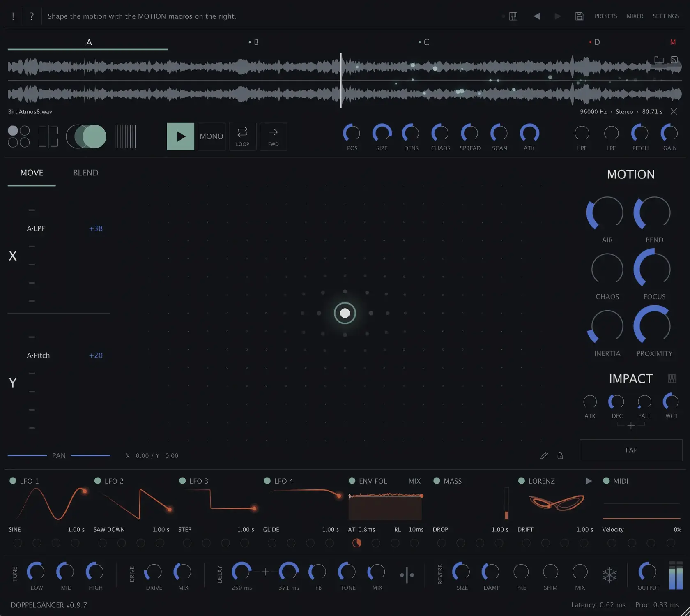Open the question mark help icon
This screenshot has height=616, width=690.
tap(31, 16)
